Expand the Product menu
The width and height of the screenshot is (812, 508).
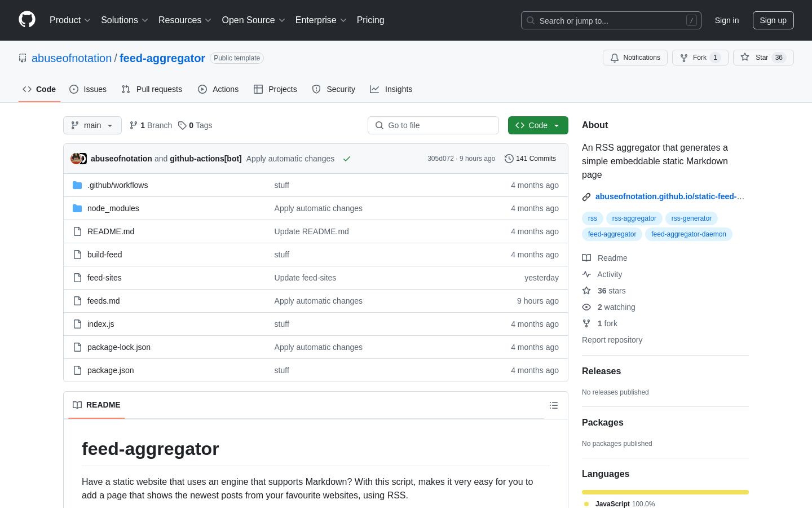pyautogui.click(x=70, y=20)
